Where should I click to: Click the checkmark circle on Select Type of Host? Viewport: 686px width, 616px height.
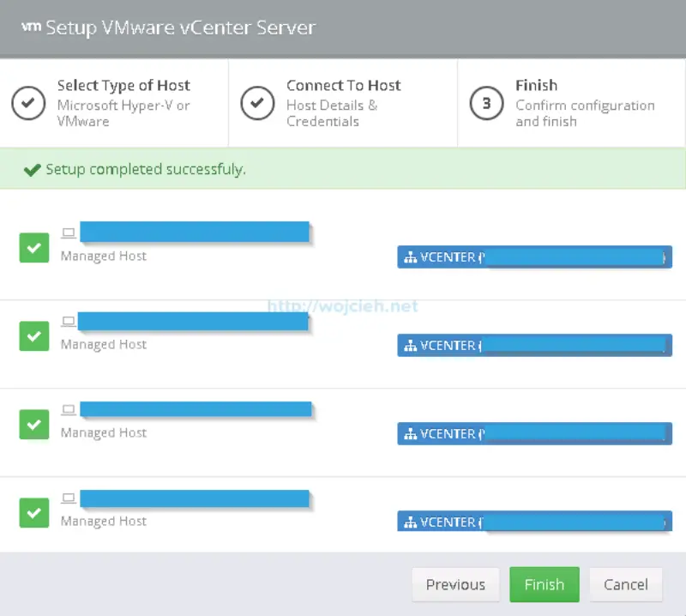28,103
